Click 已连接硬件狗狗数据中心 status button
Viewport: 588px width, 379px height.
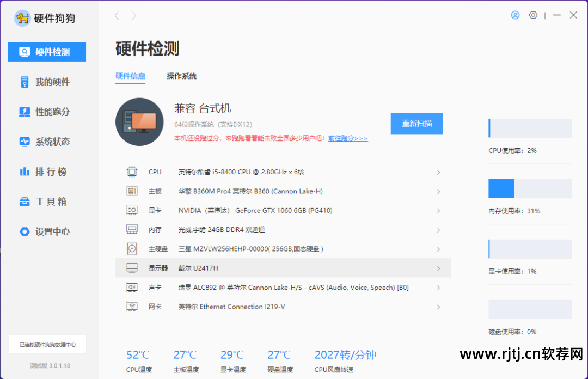[47, 345]
